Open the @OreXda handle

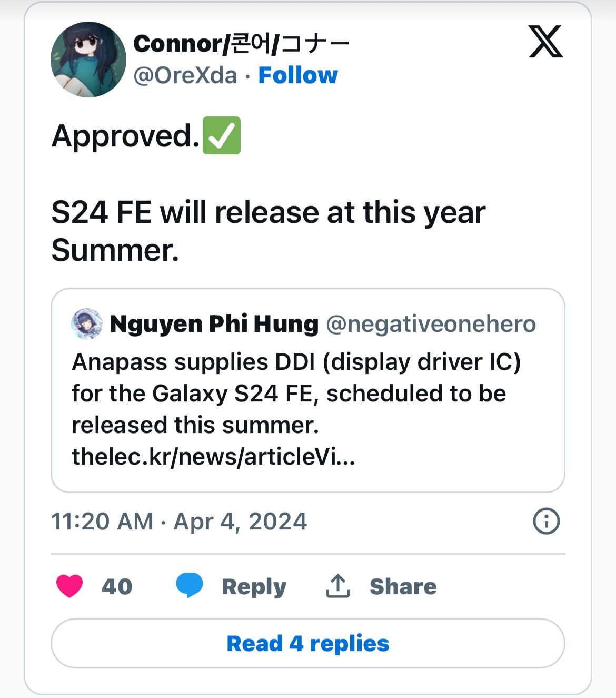185,75
